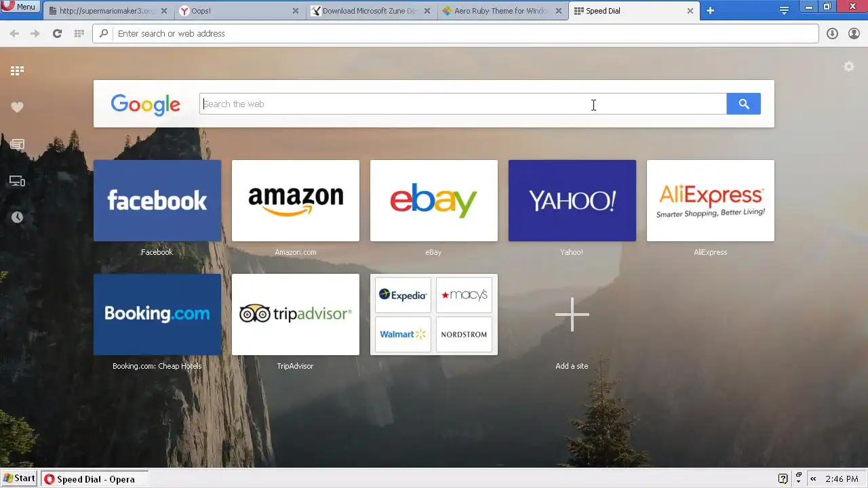
Task: Expand hidden system tray icons chevron
Action: 813,479
